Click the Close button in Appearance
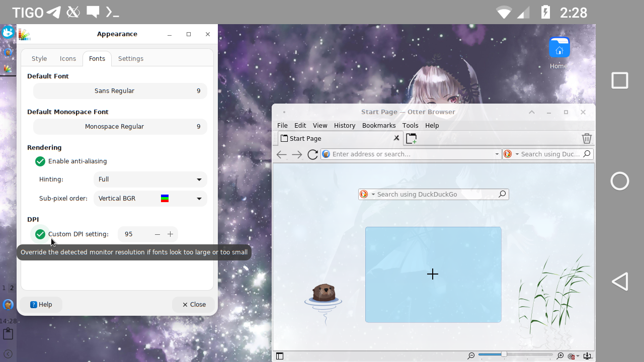 point(194,305)
